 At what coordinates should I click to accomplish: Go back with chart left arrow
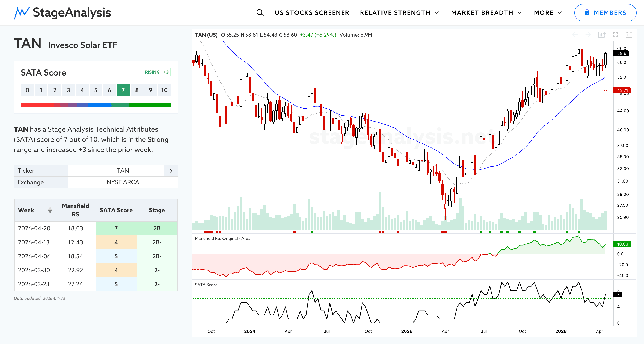click(575, 35)
